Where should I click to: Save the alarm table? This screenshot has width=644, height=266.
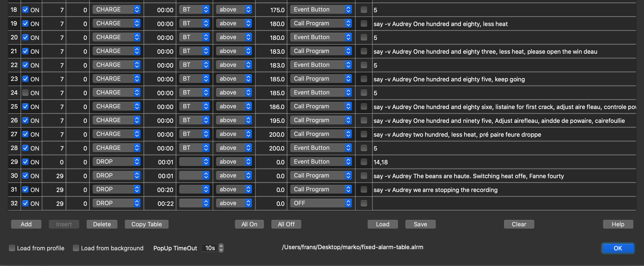pyautogui.click(x=420, y=224)
